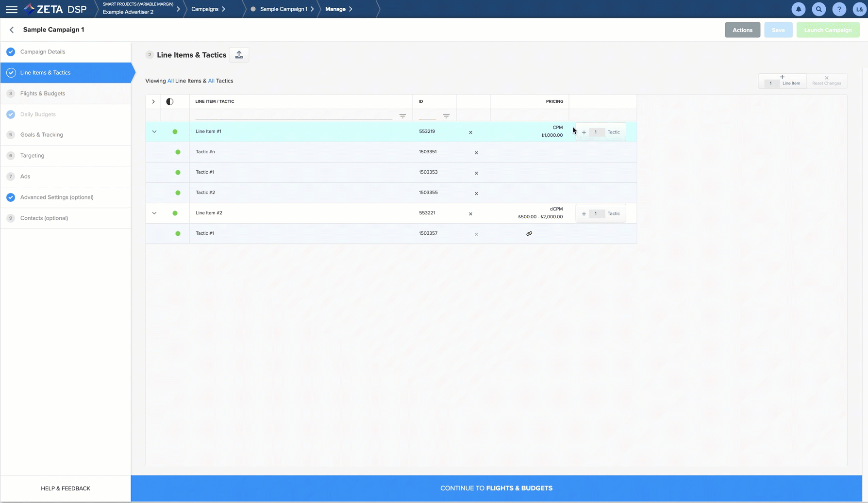Open the filter icon for Line Item / Tactic column
This screenshot has width=868, height=503.
point(402,116)
